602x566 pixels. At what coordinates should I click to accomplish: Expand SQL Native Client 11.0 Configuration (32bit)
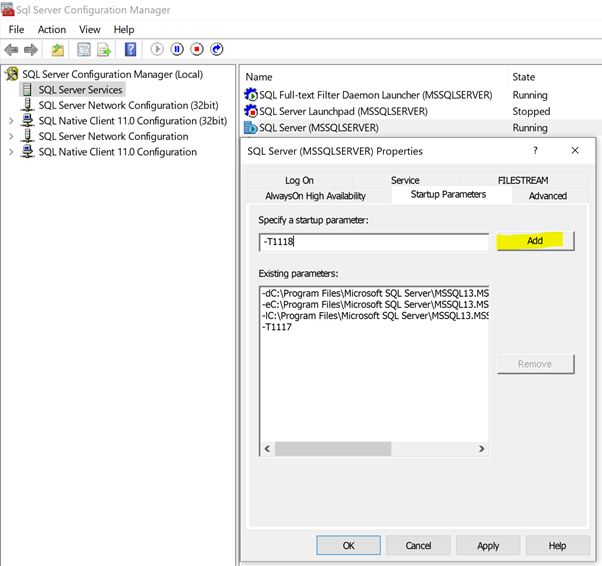point(11,121)
